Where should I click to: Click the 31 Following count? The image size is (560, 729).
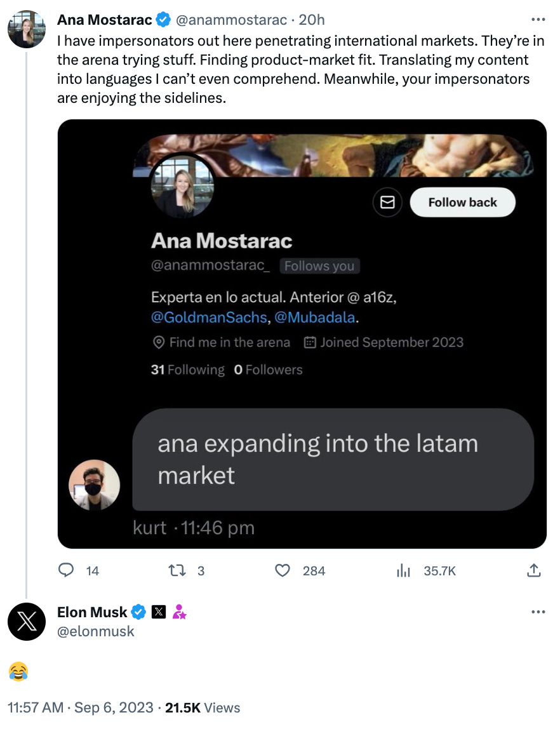[187, 370]
